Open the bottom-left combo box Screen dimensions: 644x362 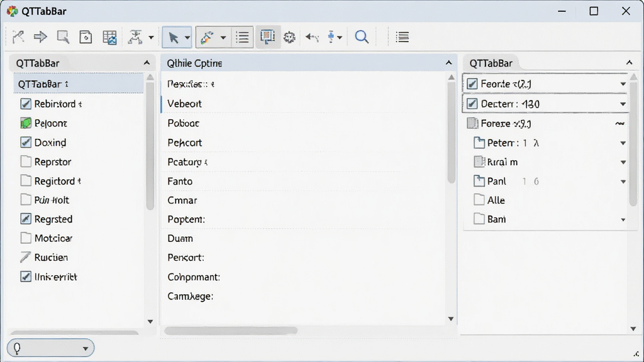(x=50, y=348)
